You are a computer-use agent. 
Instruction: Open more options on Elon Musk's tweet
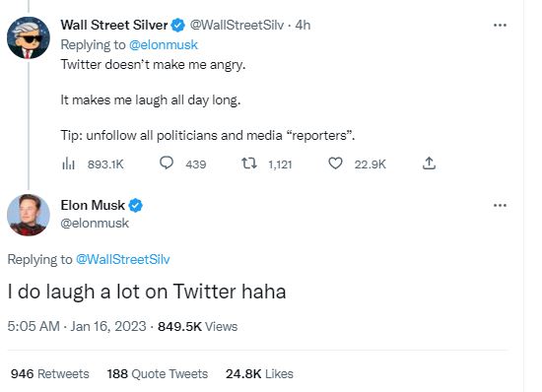[500, 206]
